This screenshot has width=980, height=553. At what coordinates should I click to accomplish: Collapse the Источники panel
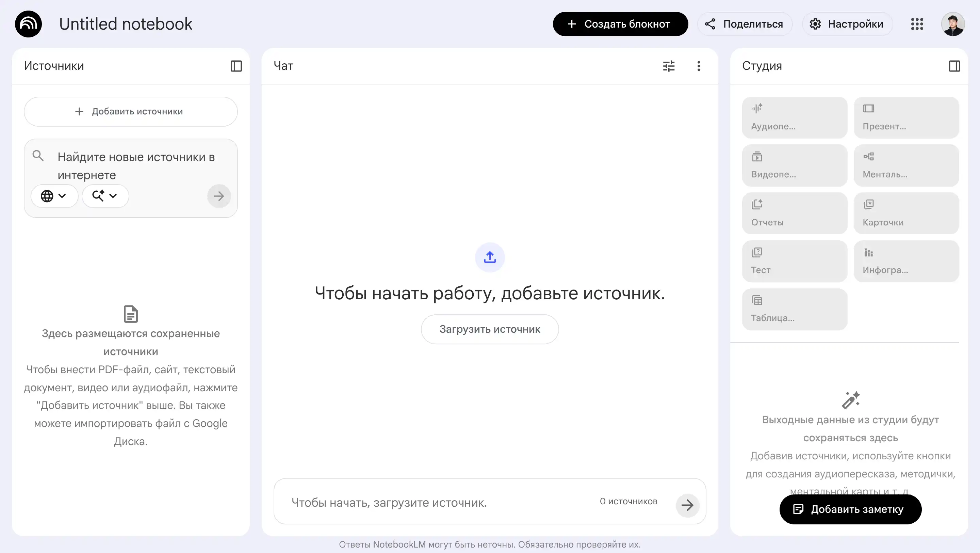point(236,66)
